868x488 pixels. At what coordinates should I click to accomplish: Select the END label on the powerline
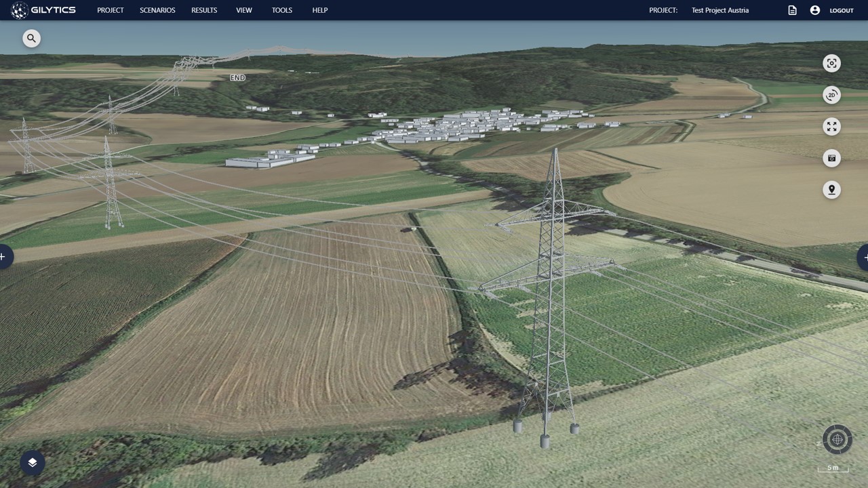pos(237,77)
